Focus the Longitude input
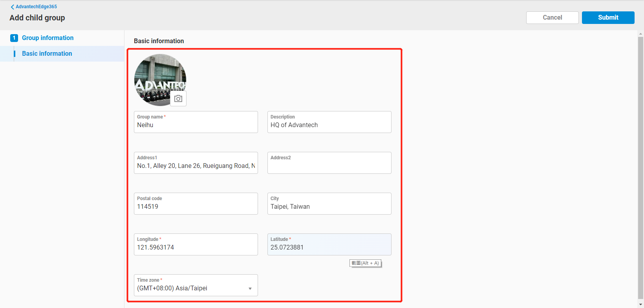Image resolution: width=644 pixels, height=308 pixels. coord(196,248)
